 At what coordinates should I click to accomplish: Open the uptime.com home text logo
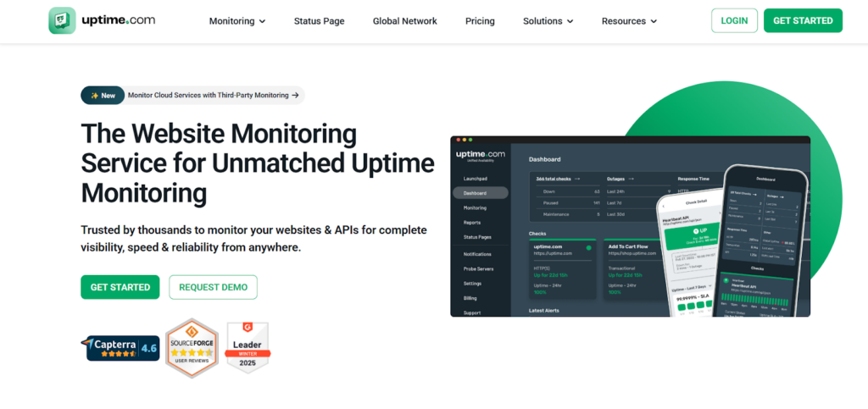pos(118,20)
